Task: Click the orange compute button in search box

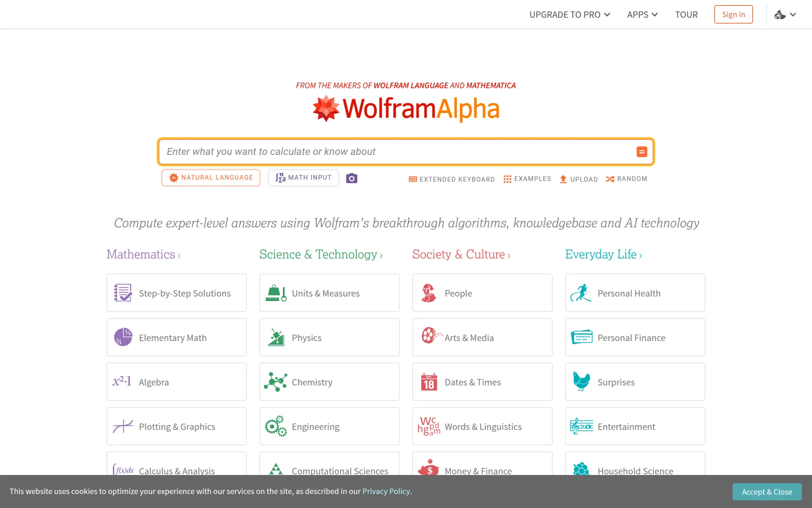Action: pyautogui.click(x=642, y=152)
